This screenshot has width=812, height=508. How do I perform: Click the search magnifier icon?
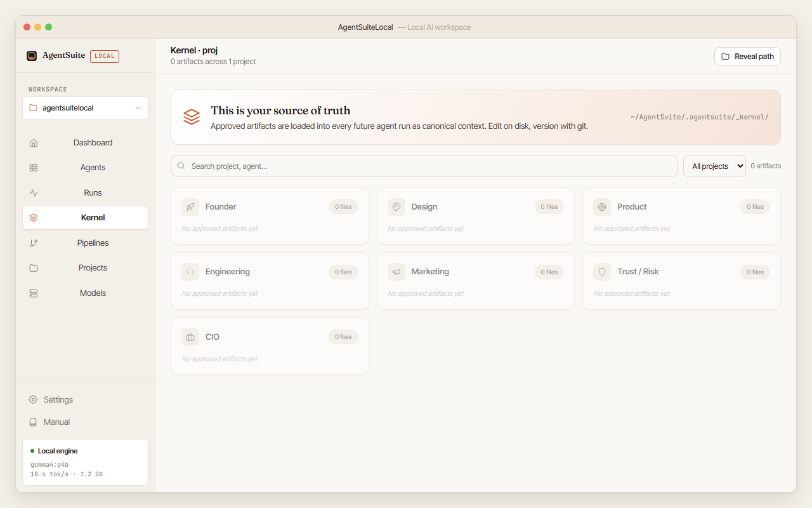coord(181,166)
